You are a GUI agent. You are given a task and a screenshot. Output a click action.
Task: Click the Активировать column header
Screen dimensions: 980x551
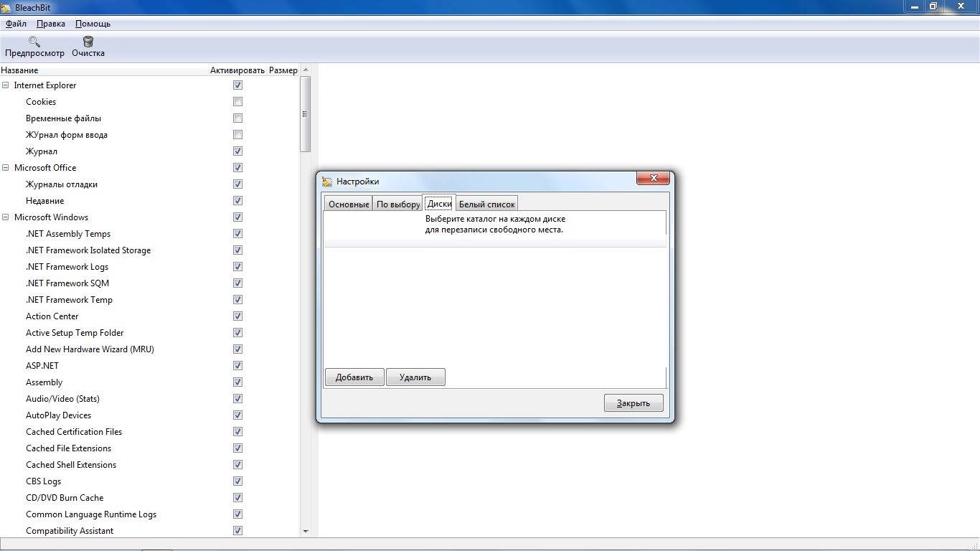pyautogui.click(x=237, y=70)
